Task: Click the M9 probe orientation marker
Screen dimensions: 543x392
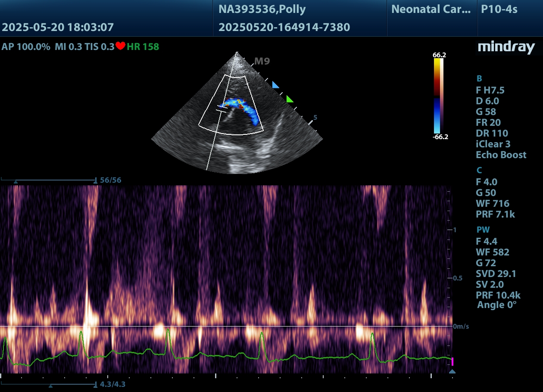Action: [262, 61]
